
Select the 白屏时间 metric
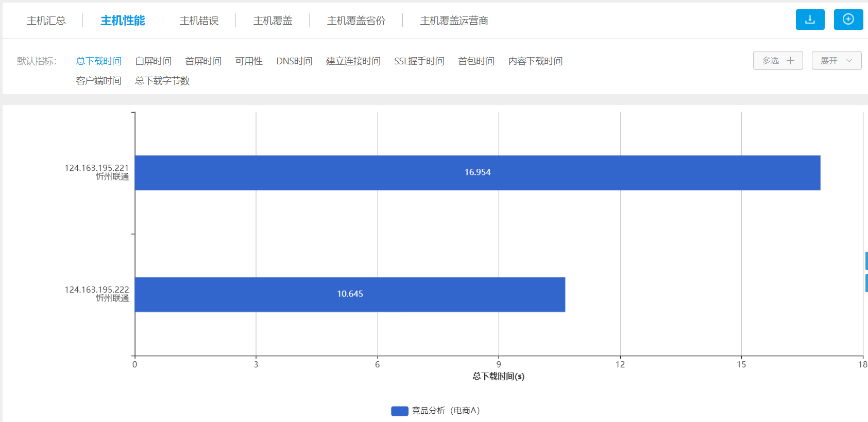(153, 61)
